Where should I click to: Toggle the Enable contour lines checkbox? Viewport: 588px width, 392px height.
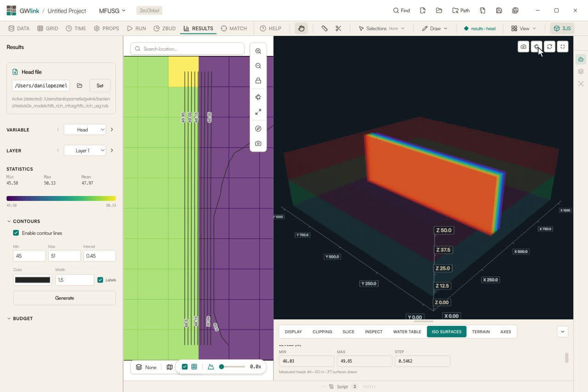point(16,233)
